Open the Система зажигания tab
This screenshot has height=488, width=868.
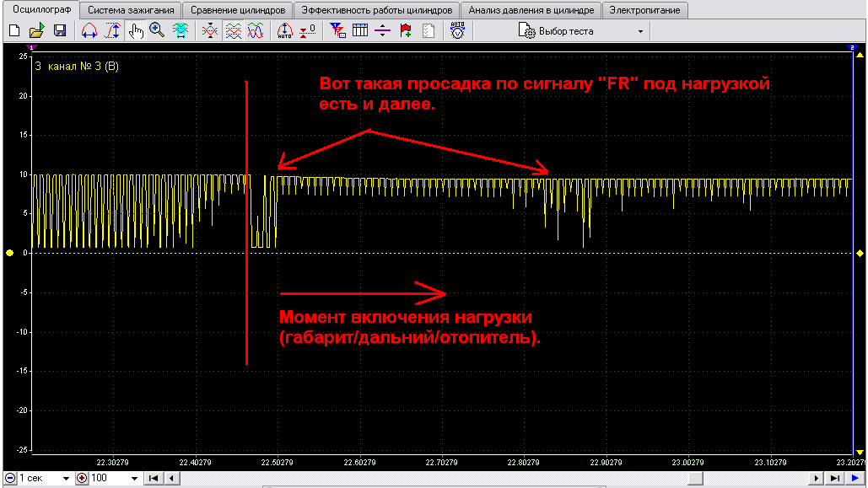pos(131,10)
